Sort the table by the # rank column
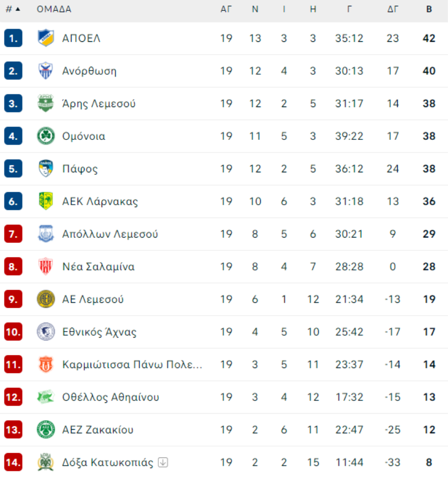448x477 pixels. point(13,9)
